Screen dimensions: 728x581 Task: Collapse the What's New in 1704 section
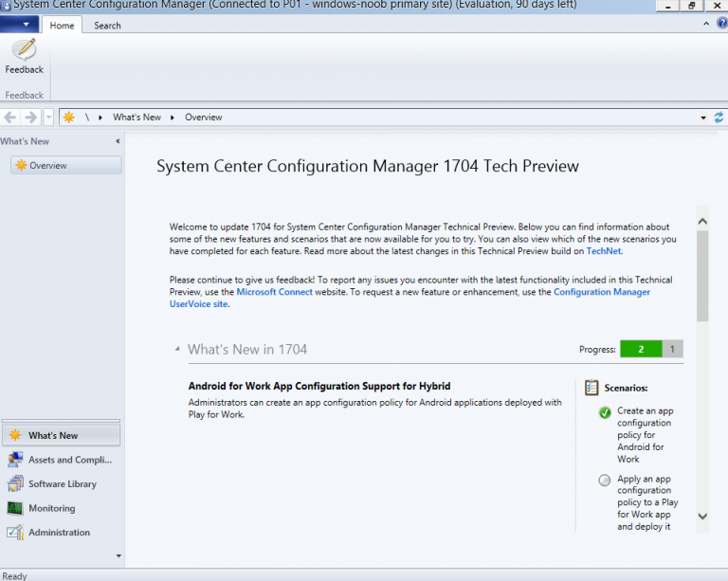point(177,349)
